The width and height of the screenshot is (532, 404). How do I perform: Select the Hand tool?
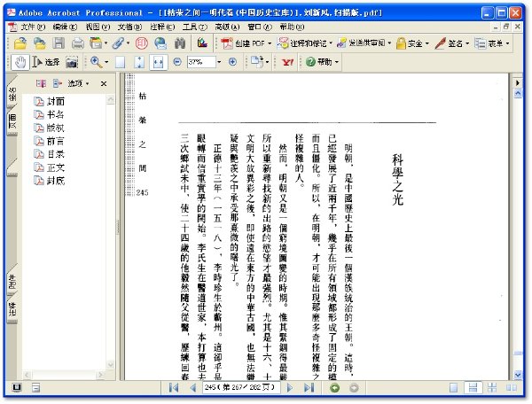pos(20,62)
